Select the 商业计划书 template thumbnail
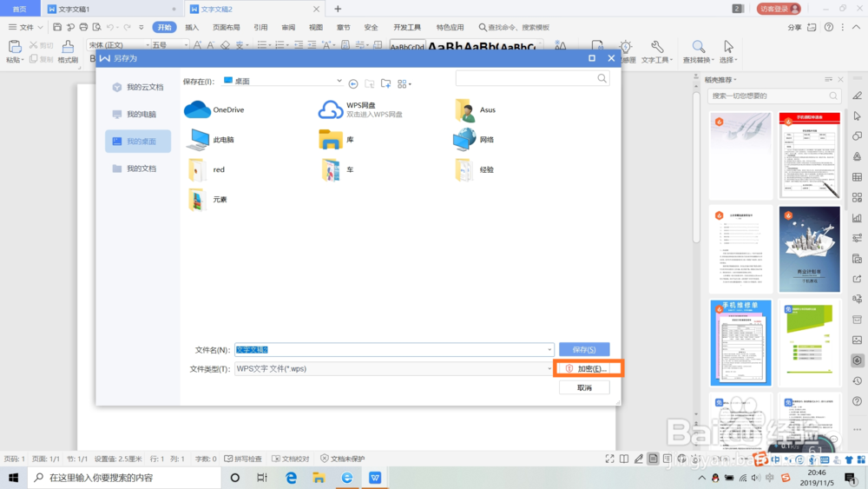This screenshot has width=868, height=489. (x=809, y=249)
